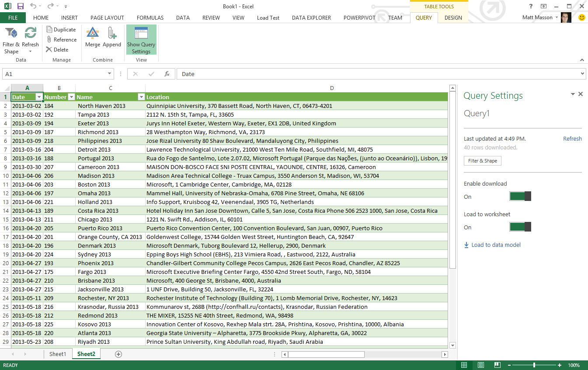Image resolution: width=588 pixels, height=370 pixels.
Task: Switch to Normal view in status bar
Action: pos(464,365)
